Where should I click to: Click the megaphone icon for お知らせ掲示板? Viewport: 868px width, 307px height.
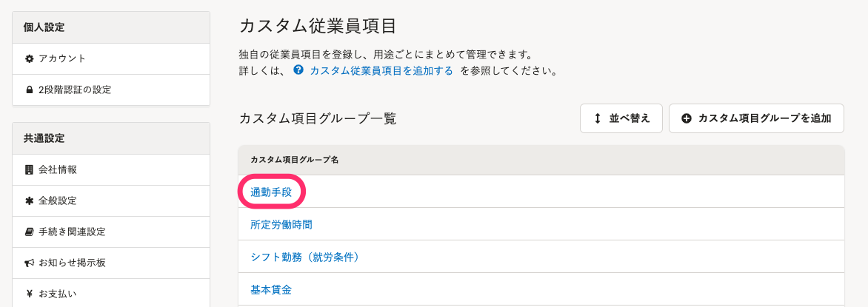point(30,263)
